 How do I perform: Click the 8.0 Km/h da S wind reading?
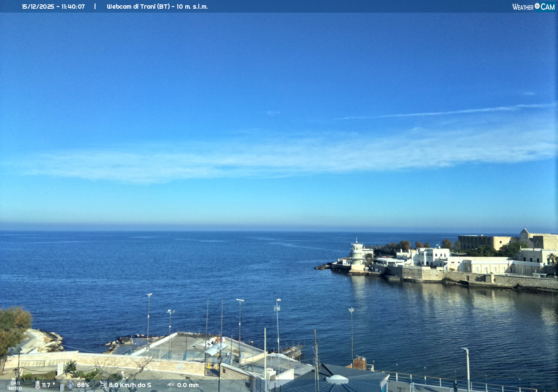[x=130, y=385]
